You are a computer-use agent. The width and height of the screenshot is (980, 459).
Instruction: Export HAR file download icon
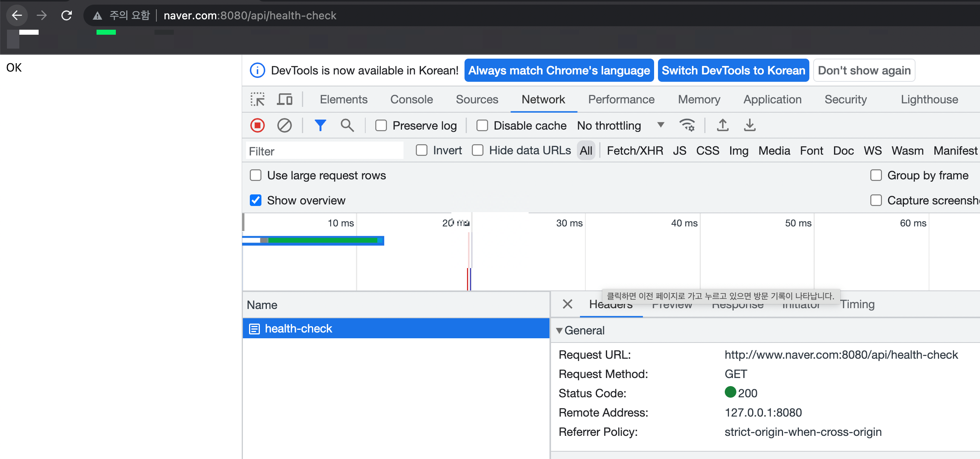click(x=749, y=125)
